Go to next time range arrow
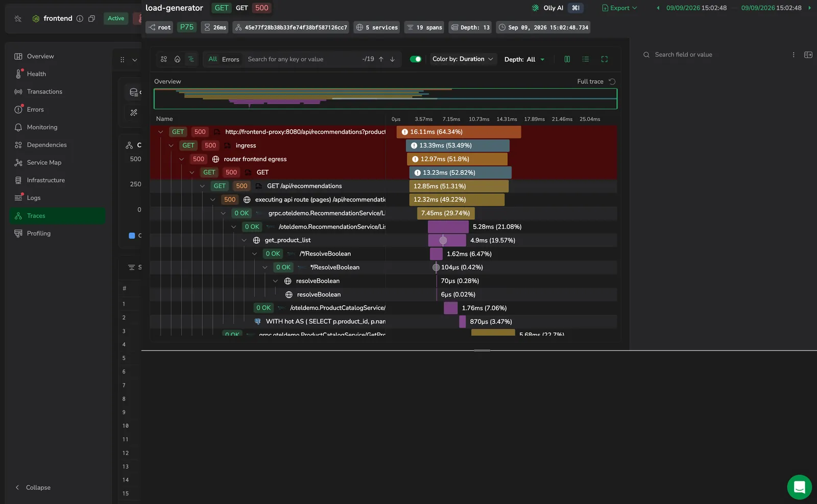Viewport: 817px width, 504px height. [x=809, y=8]
